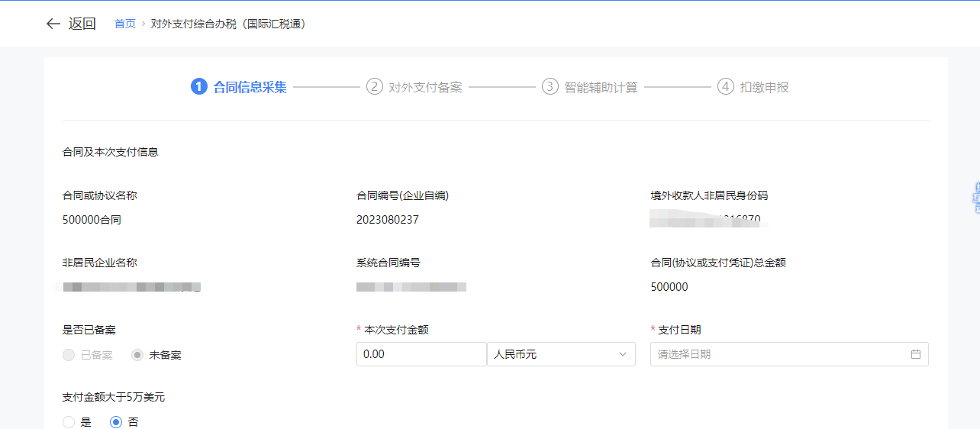Choose 否 for 支付金额大于5万美元
980x429 pixels.
pyautogui.click(x=116, y=422)
